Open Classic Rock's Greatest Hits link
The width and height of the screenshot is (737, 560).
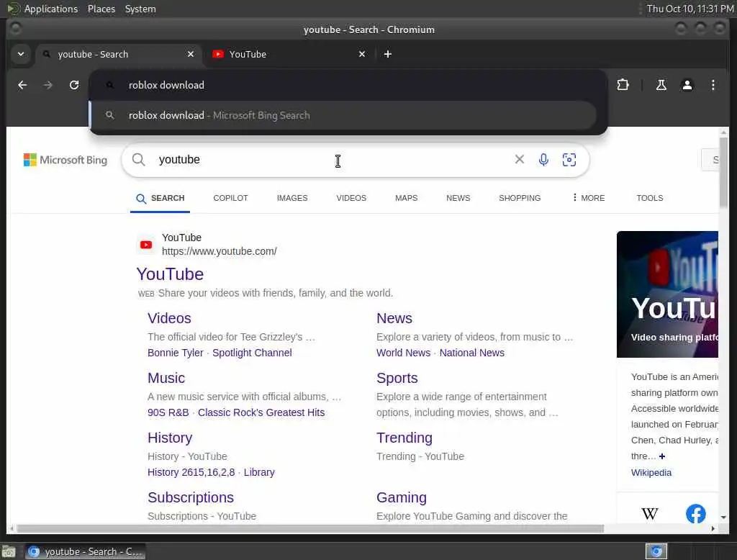[x=261, y=412]
